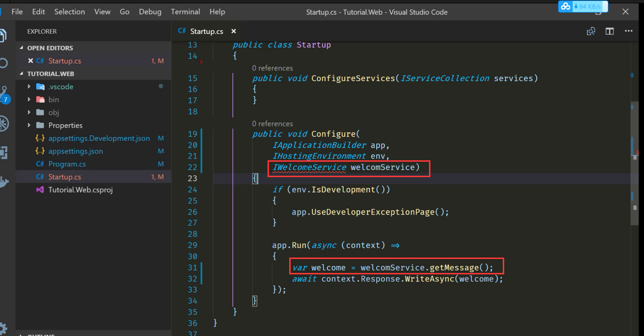Open Program.cs from the explorer
This screenshot has width=644, height=336.
pyautogui.click(x=67, y=164)
